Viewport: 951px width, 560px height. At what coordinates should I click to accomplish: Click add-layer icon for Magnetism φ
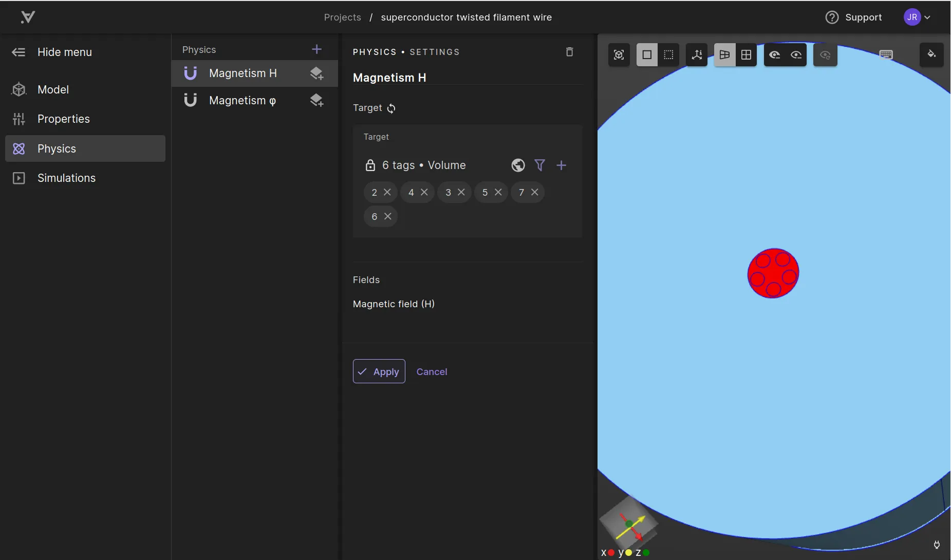coord(316,100)
